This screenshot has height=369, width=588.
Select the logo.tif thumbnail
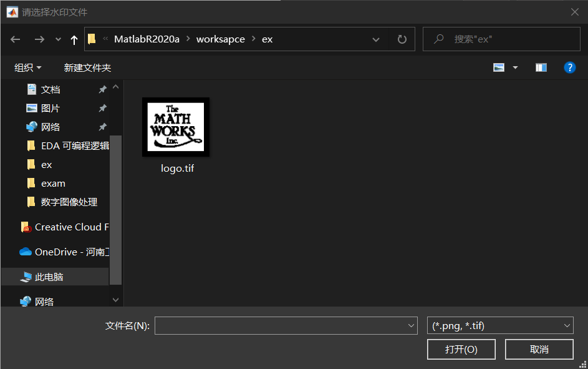point(175,127)
